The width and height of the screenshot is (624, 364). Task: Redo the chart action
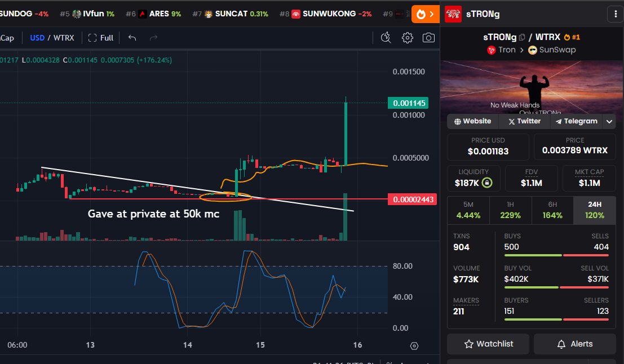click(154, 38)
